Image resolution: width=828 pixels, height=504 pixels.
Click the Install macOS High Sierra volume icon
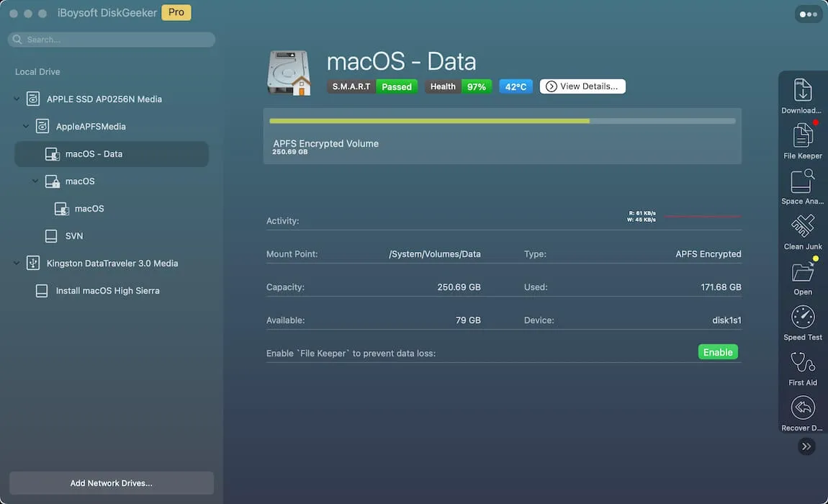click(x=42, y=291)
